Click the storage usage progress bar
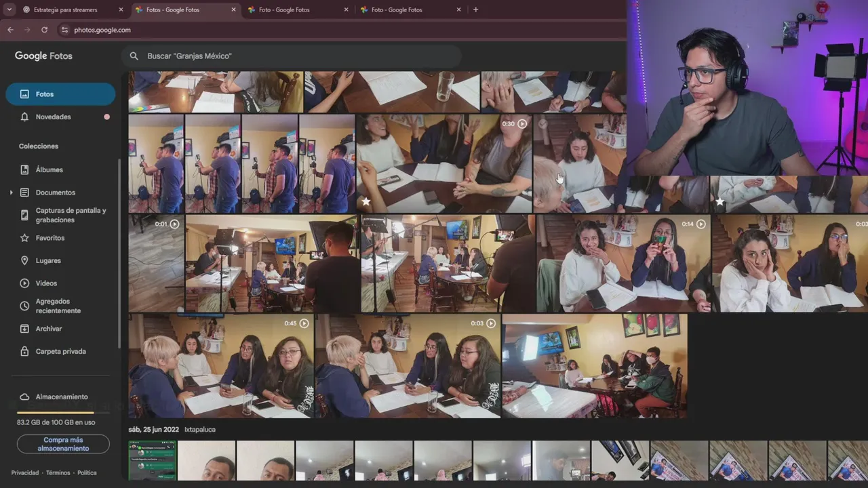Image resolution: width=868 pixels, height=488 pixels. pos(63,412)
